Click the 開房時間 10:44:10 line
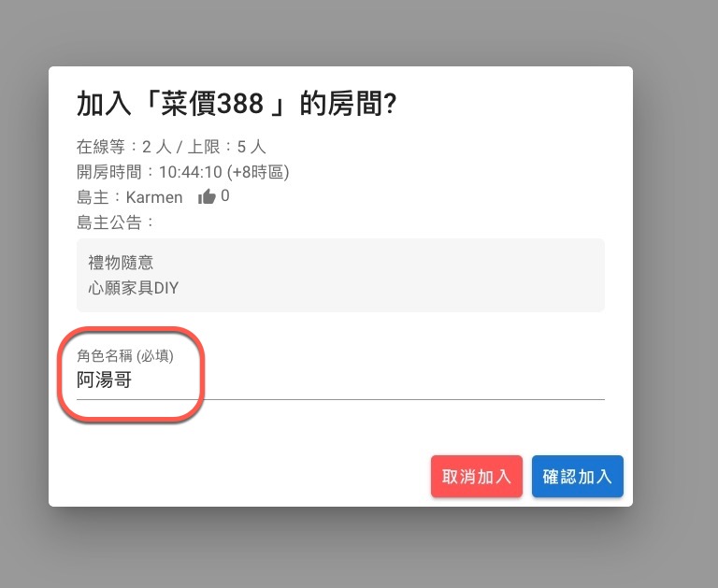This screenshot has height=588, width=718. [182, 172]
